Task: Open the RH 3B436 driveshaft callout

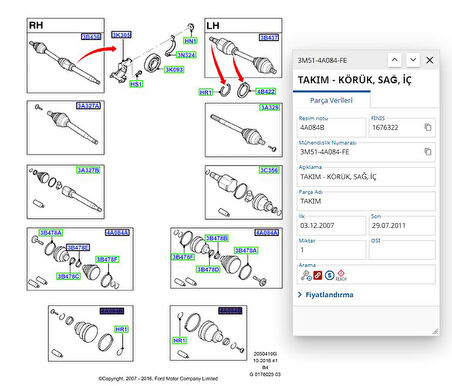Action: coord(91,36)
